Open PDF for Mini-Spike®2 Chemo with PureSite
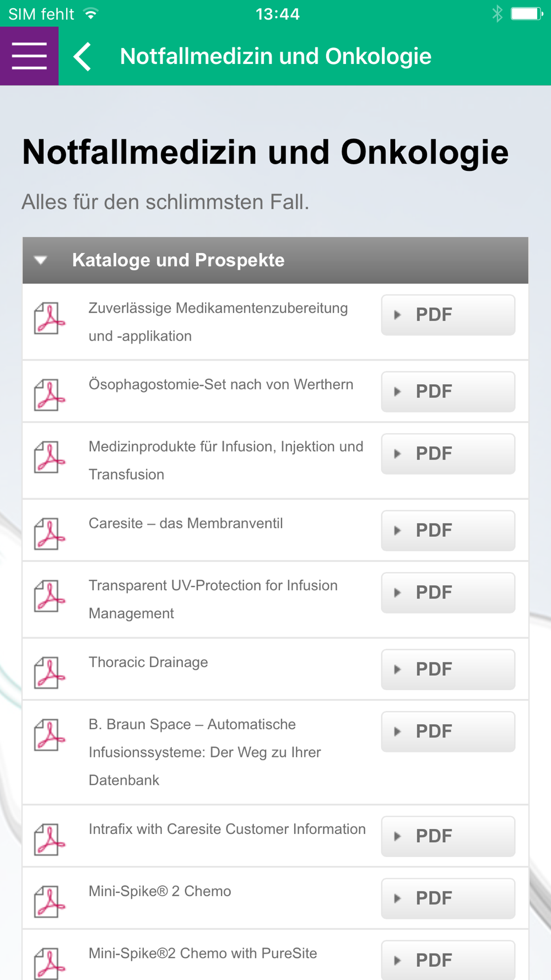The width and height of the screenshot is (551, 980). pyautogui.click(x=448, y=960)
